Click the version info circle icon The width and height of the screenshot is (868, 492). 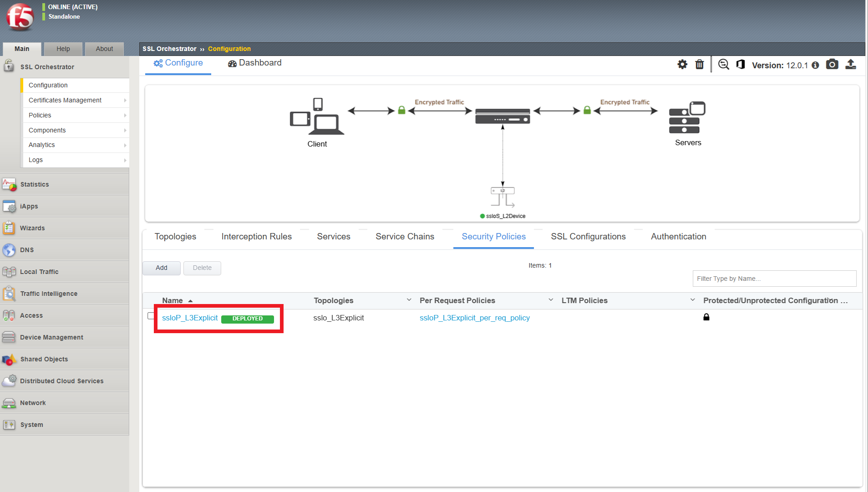815,65
